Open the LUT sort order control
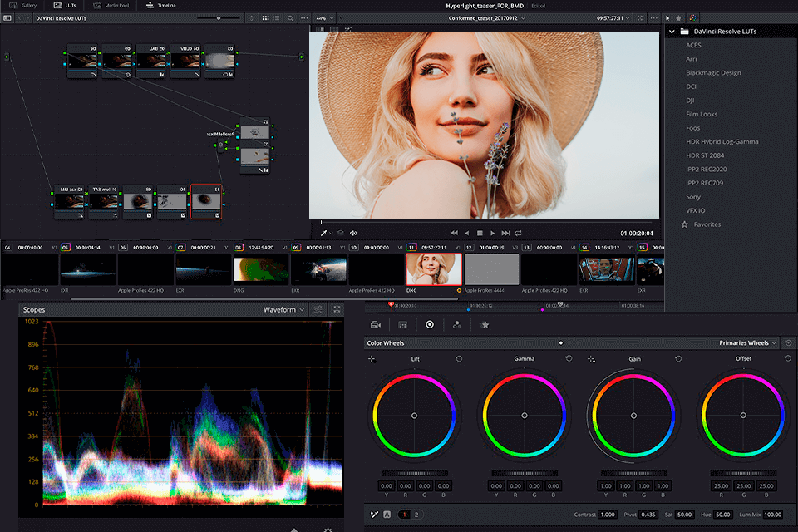The height and width of the screenshot is (532, 798). [x=251, y=18]
